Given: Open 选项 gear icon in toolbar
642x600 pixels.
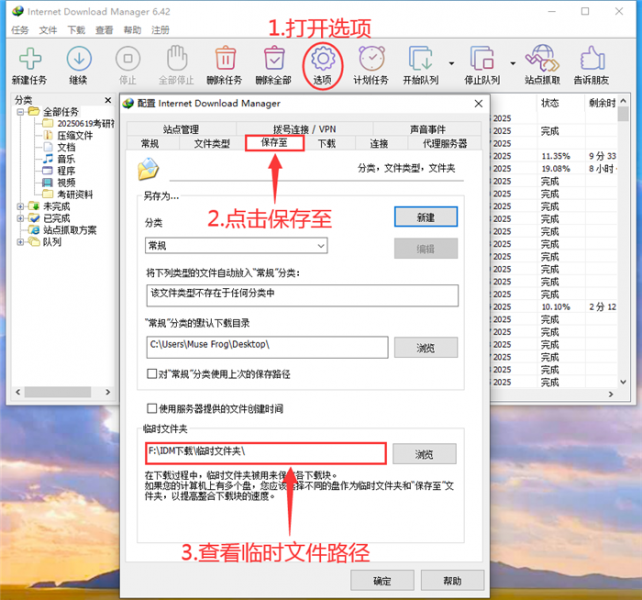Looking at the screenshot, I should coord(323,59).
